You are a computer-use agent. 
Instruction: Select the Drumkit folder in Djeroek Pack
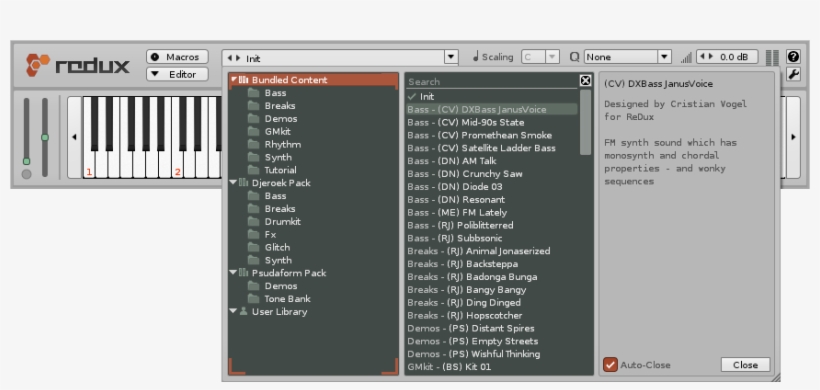[x=282, y=222]
